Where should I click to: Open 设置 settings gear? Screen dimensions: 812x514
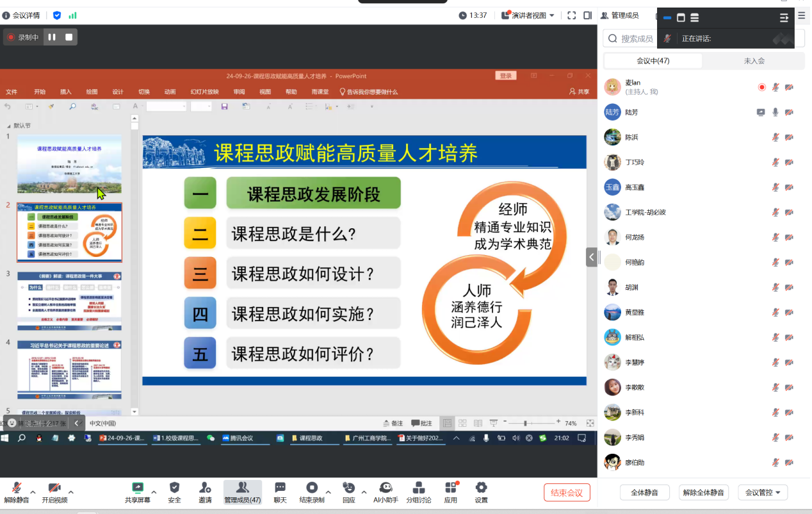[x=481, y=492]
